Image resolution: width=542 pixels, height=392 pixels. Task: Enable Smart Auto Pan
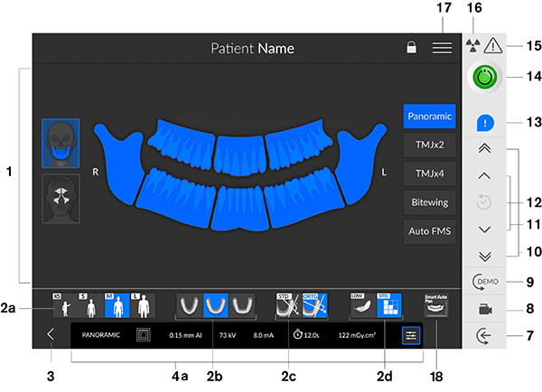pos(436,306)
